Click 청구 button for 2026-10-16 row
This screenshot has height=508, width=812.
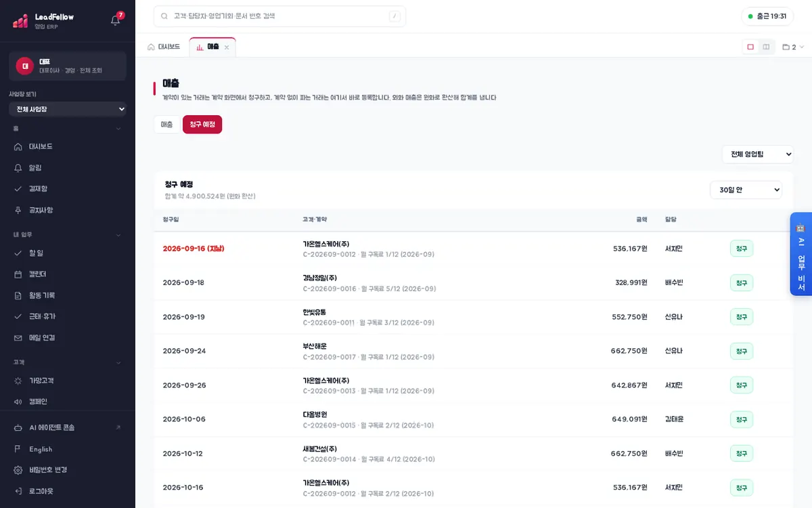coord(742,488)
